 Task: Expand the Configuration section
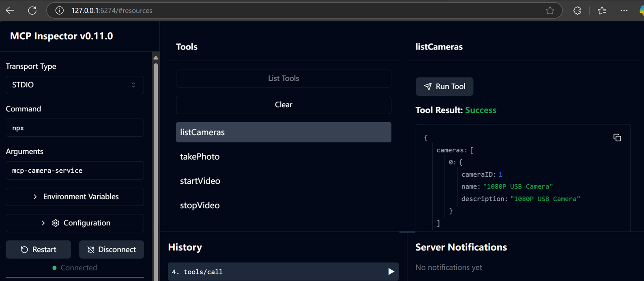pos(75,223)
